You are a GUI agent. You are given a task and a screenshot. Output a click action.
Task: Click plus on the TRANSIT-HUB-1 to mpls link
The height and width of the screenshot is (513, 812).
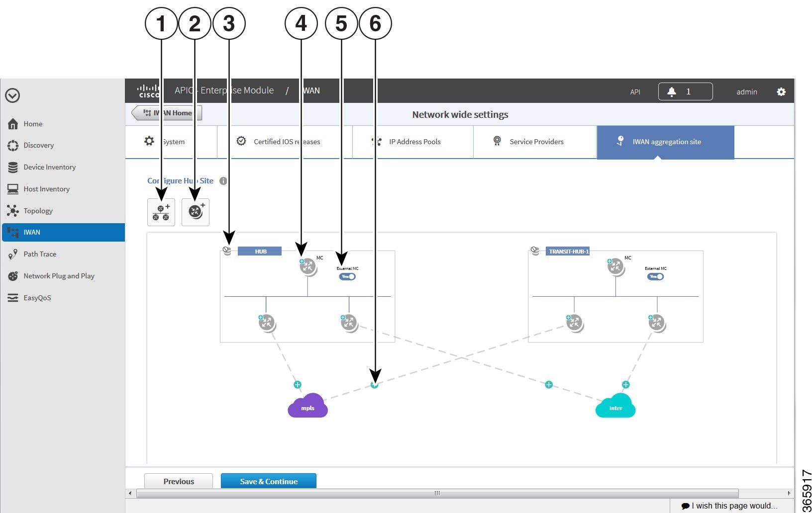pyautogui.click(x=375, y=385)
